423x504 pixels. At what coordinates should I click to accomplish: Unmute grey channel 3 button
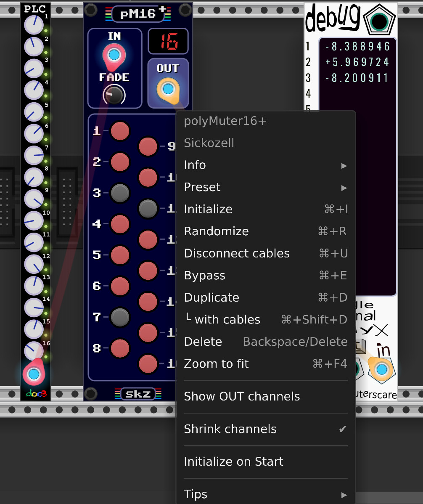point(120,193)
